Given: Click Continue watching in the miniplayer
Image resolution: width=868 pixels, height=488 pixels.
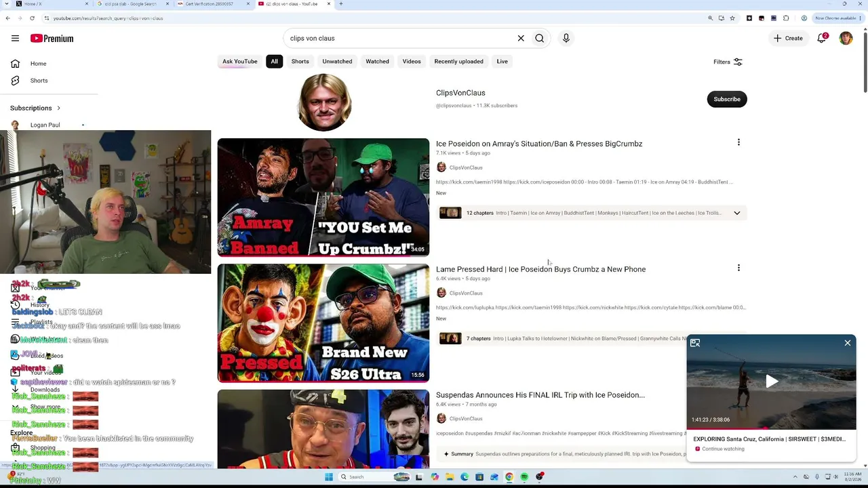Looking at the screenshot, I should coord(723,449).
